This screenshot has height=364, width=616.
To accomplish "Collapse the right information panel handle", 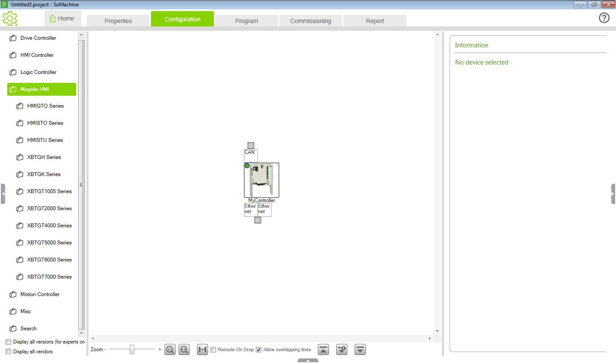I will tap(613, 194).
